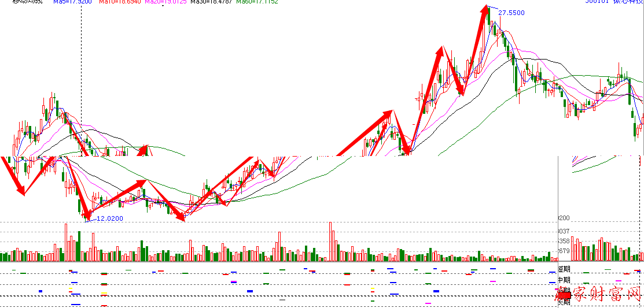
Task: Select the 长期 long-term row label
Action: tap(564, 301)
